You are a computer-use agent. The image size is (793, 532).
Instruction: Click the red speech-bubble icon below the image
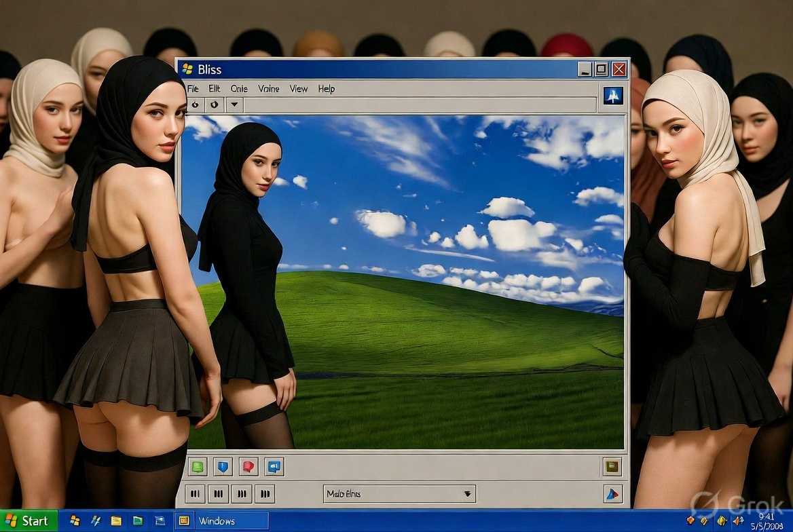pyautogui.click(x=248, y=467)
